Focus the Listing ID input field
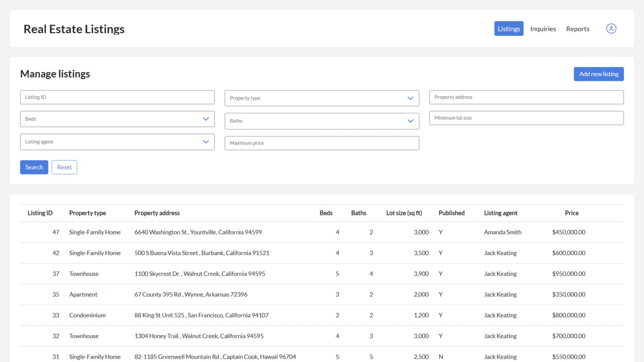Image resolution: width=644 pixels, height=362 pixels. click(x=117, y=97)
